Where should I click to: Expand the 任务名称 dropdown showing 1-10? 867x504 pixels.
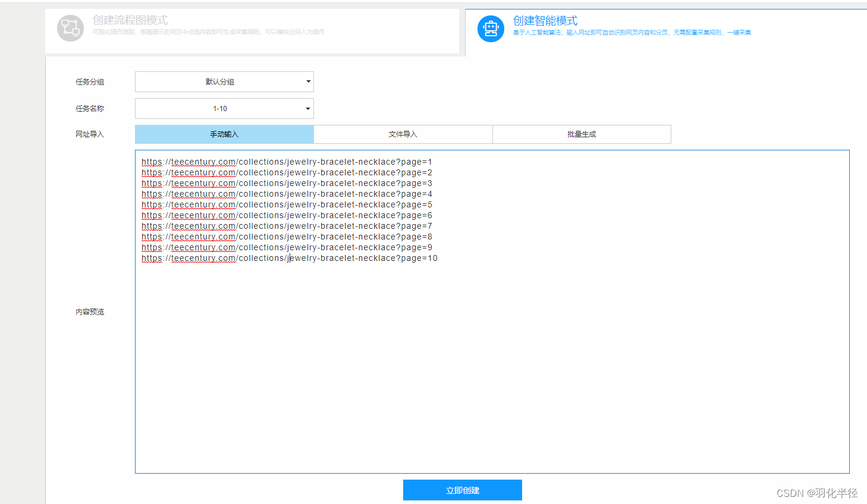(x=224, y=109)
